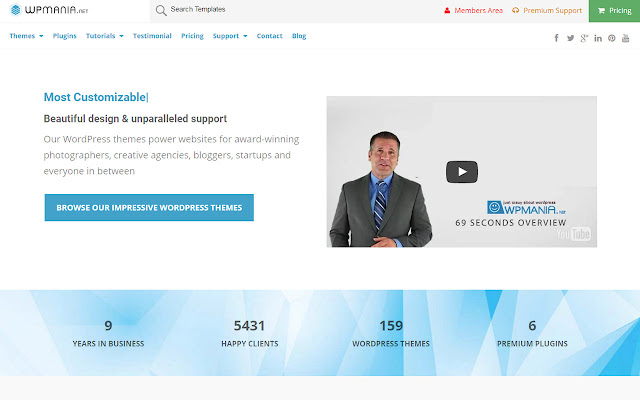The width and height of the screenshot is (640, 400).
Task: Click the green Pricing button
Action: pyautogui.click(x=614, y=11)
